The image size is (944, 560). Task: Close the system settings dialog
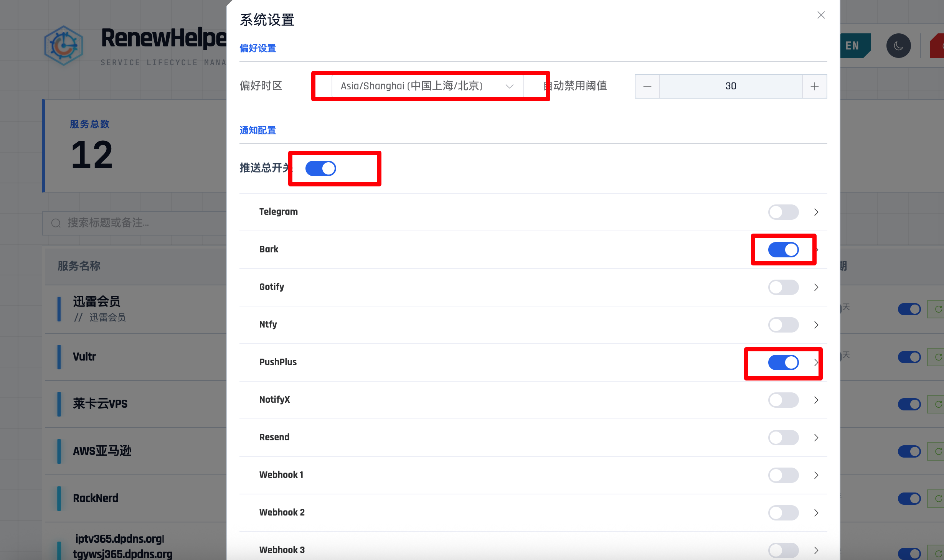coord(821,15)
